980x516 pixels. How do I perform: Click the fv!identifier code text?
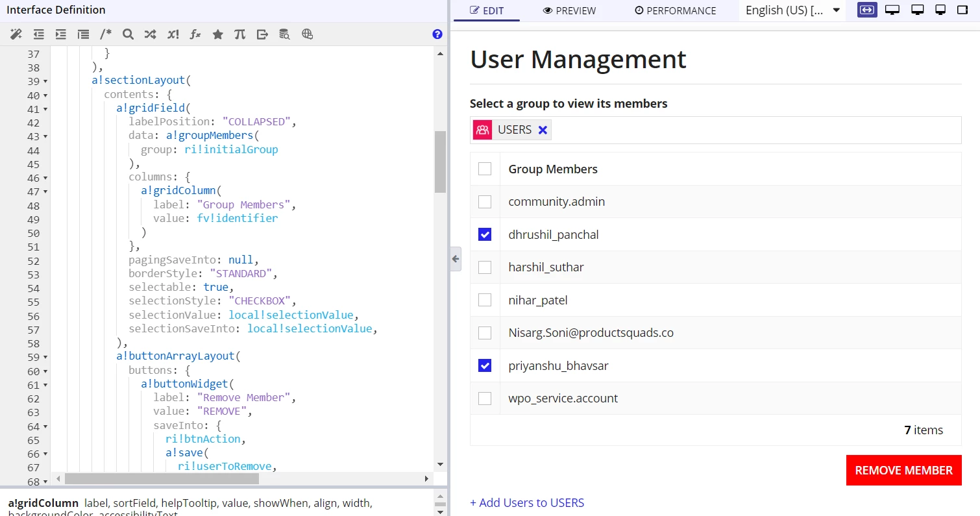pos(238,218)
